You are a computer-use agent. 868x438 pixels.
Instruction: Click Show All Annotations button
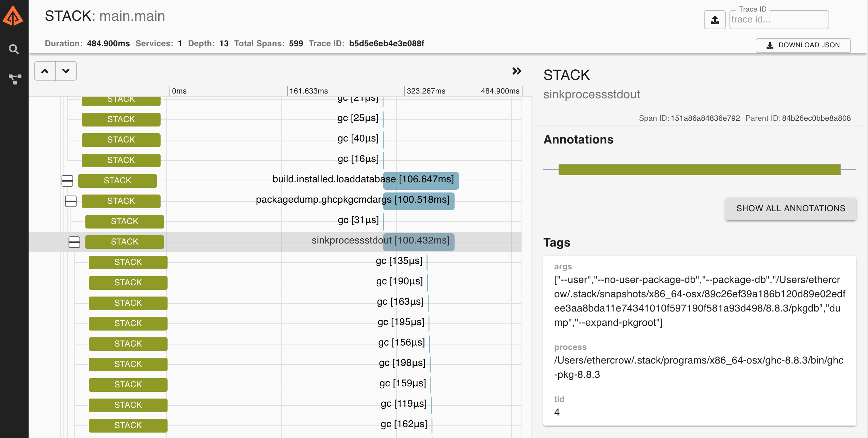coord(790,208)
